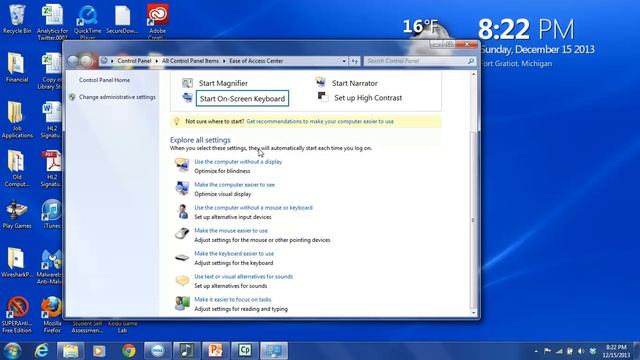Click the Start On-Screen Keyboard label
Image resolution: width=640 pixels, height=360 pixels.
[x=242, y=98]
